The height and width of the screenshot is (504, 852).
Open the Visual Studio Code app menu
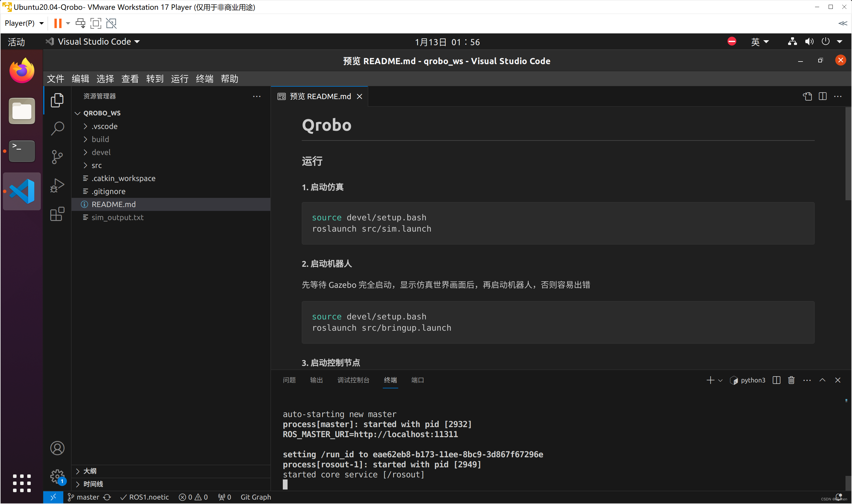pyautogui.click(x=93, y=42)
